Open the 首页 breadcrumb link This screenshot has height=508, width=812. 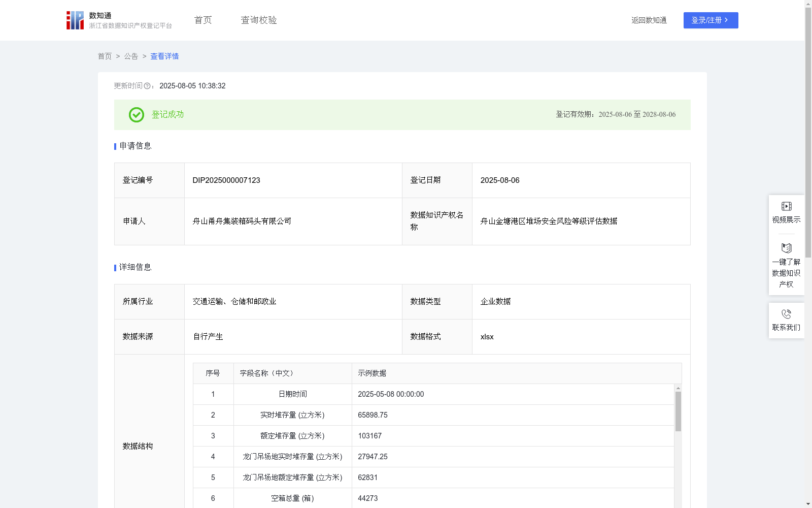click(x=105, y=56)
